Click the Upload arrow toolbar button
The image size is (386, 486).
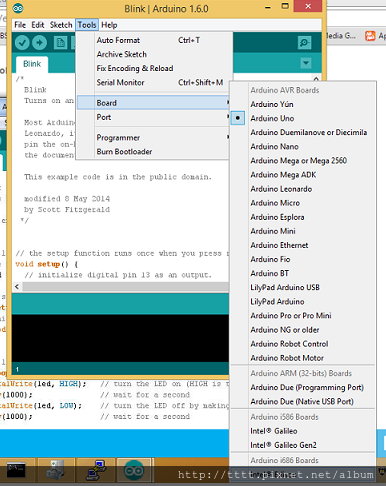[40, 43]
